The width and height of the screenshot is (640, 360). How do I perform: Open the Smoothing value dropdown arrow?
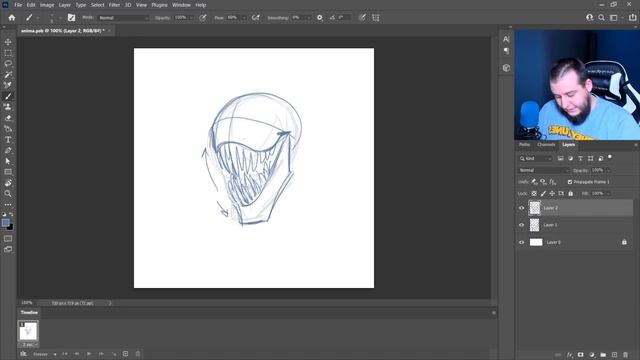308,18
